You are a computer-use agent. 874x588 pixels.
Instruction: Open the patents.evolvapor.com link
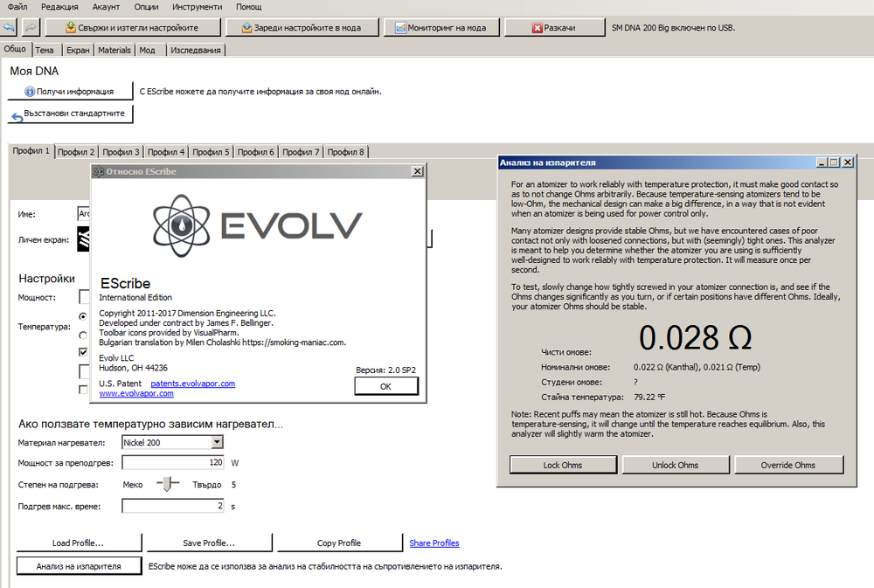point(193,384)
